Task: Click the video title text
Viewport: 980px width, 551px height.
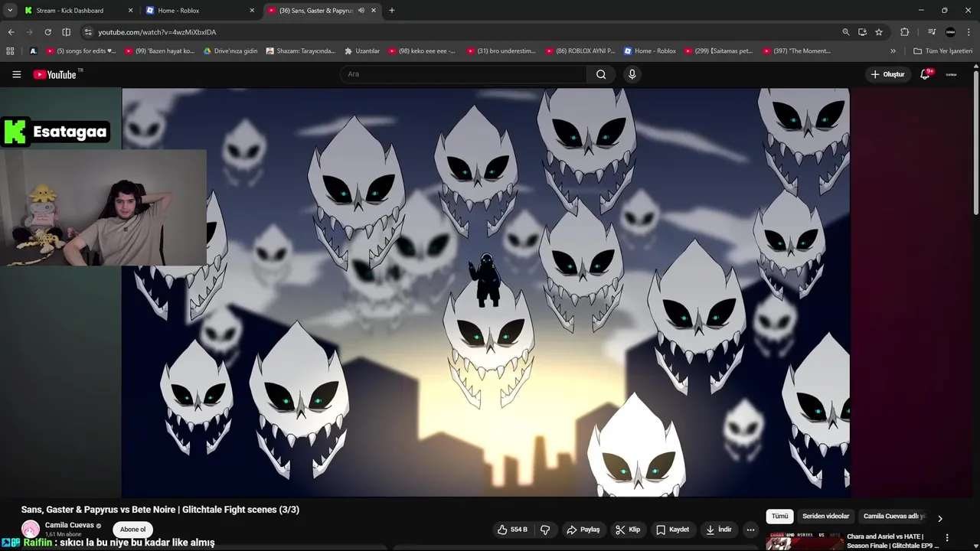Action: (x=160, y=510)
